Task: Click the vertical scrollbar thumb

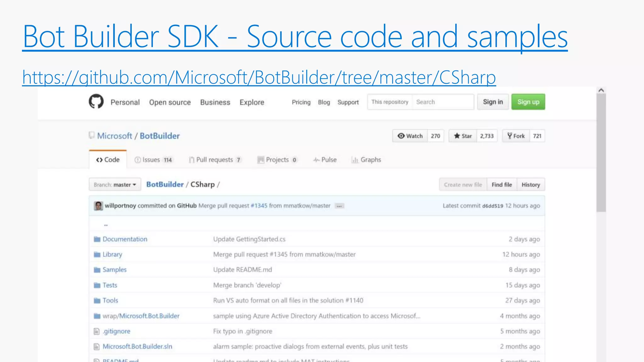Action: click(x=601, y=153)
